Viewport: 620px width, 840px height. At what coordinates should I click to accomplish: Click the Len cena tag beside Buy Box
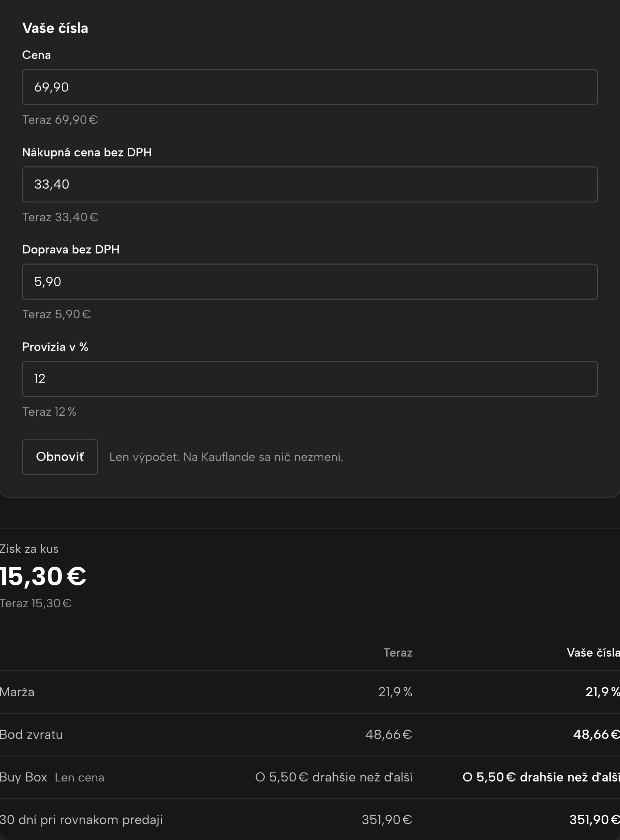point(80,778)
